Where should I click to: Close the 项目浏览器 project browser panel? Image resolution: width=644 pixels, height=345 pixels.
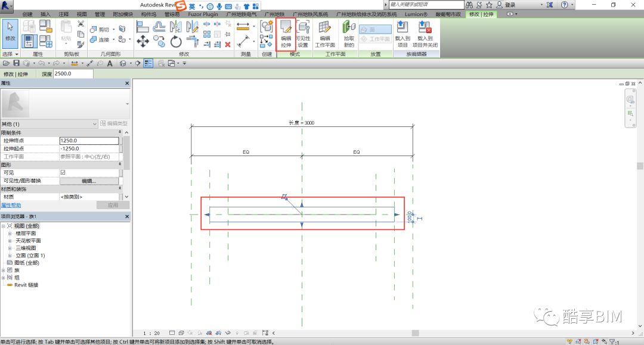pyautogui.click(x=127, y=216)
